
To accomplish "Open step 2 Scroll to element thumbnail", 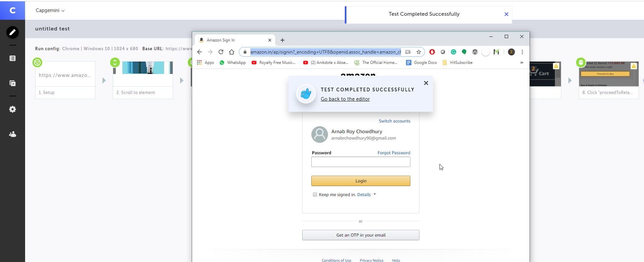I will pos(143,80).
